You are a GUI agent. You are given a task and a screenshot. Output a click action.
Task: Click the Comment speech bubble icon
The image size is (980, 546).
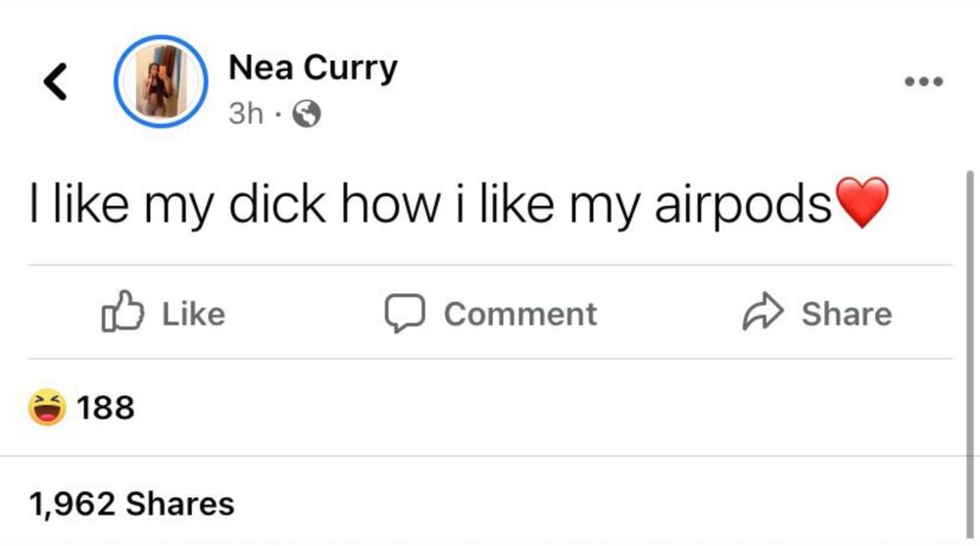point(405,313)
